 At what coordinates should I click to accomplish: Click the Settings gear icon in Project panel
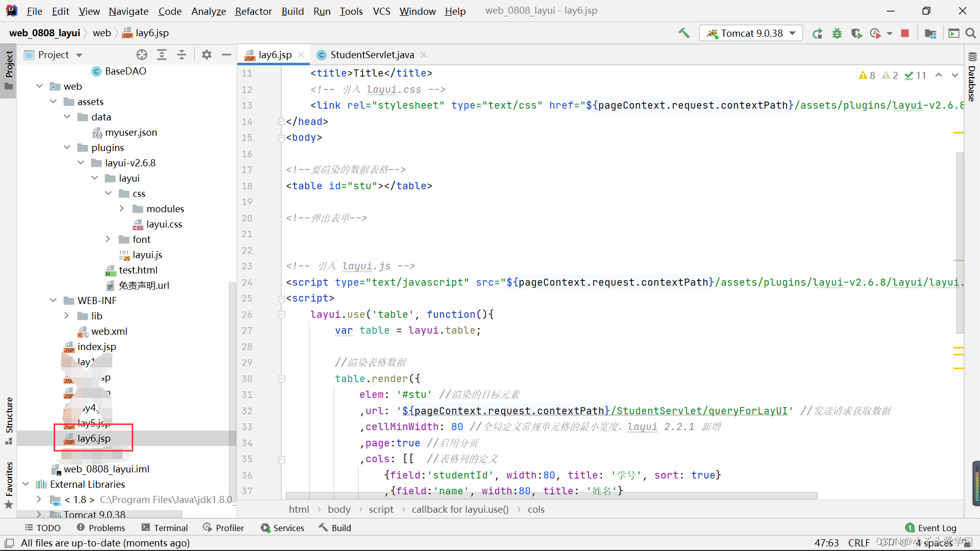point(207,55)
